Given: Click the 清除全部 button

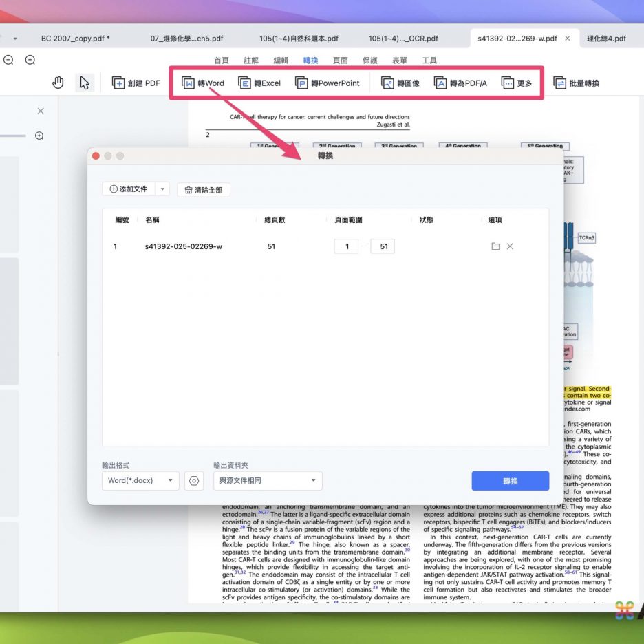Looking at the screenshot, I should point(204,190).
